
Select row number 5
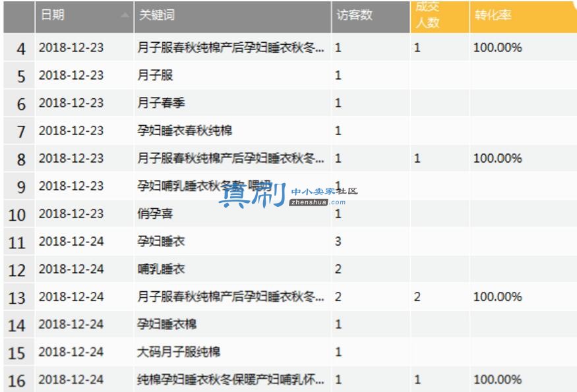(19, 75)
